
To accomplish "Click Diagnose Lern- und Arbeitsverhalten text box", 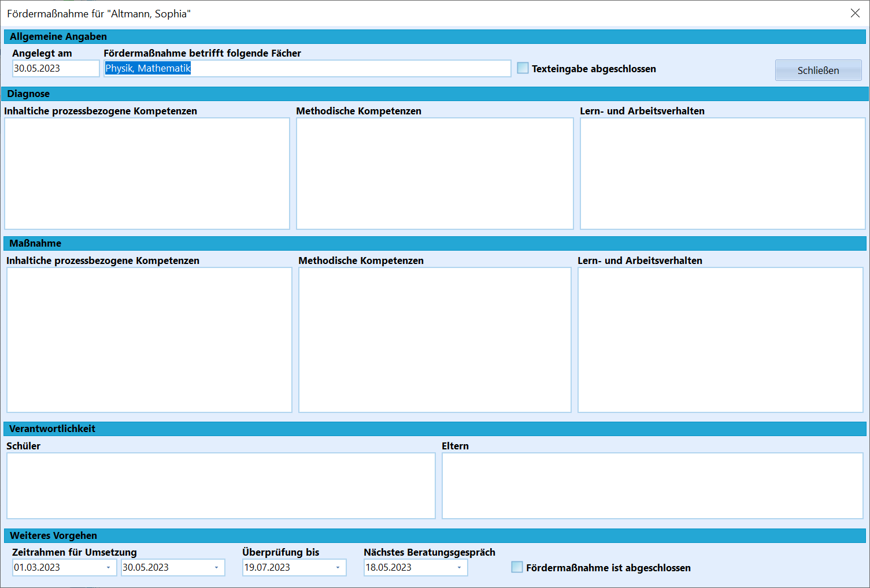I will point(723,173).
